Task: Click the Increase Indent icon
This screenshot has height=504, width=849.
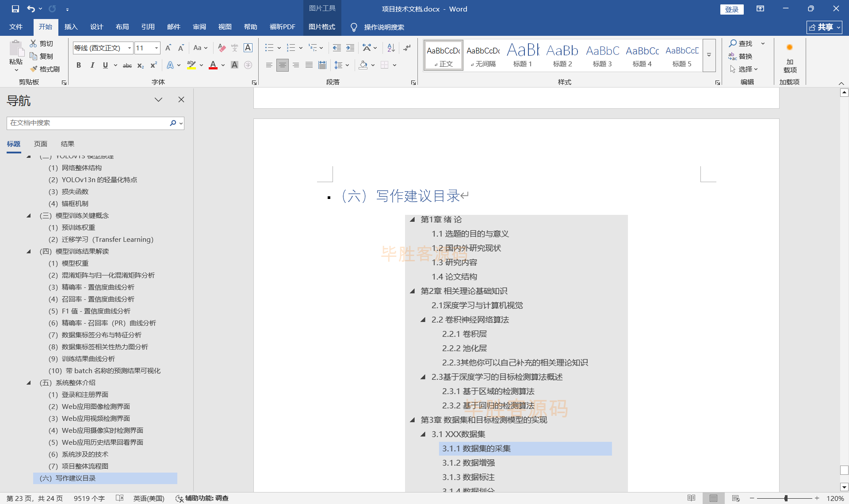Action: tap(350, 48)
